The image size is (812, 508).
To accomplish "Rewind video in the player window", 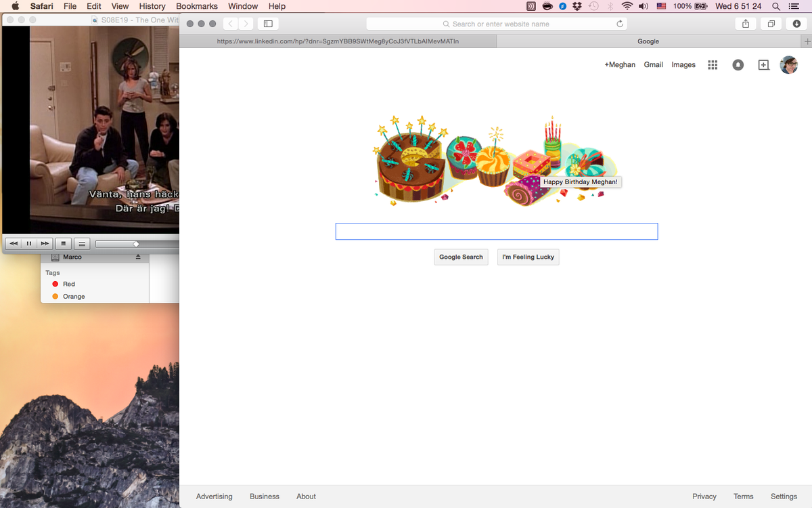I will (14, 243).
